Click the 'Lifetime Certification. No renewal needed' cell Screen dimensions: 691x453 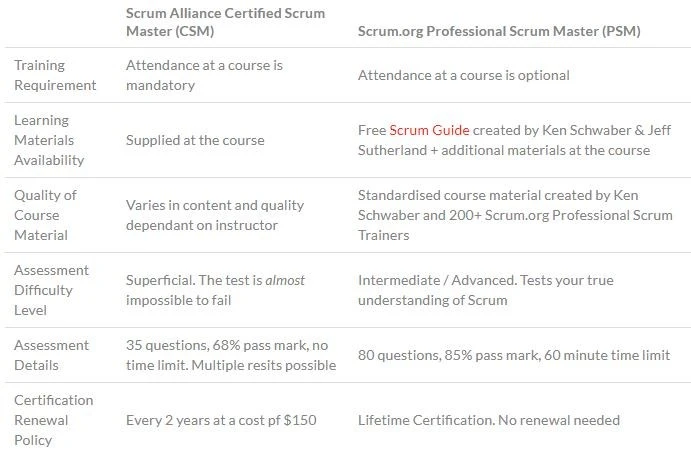point(488,420)
